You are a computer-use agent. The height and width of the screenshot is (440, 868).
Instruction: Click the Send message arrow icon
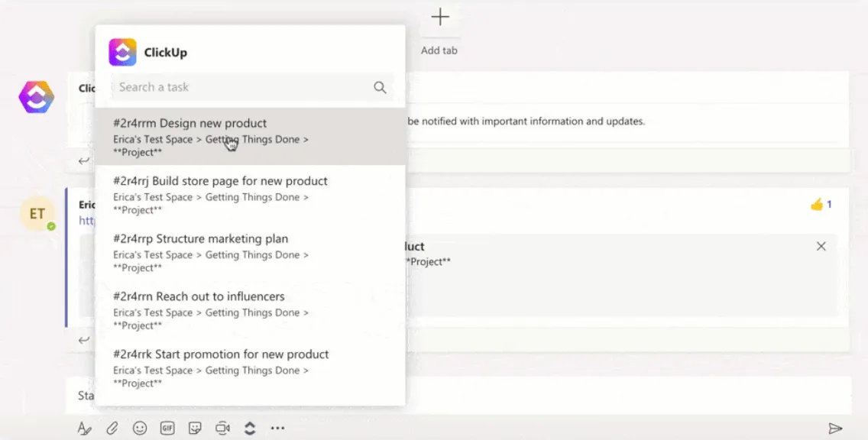[835, 429]
